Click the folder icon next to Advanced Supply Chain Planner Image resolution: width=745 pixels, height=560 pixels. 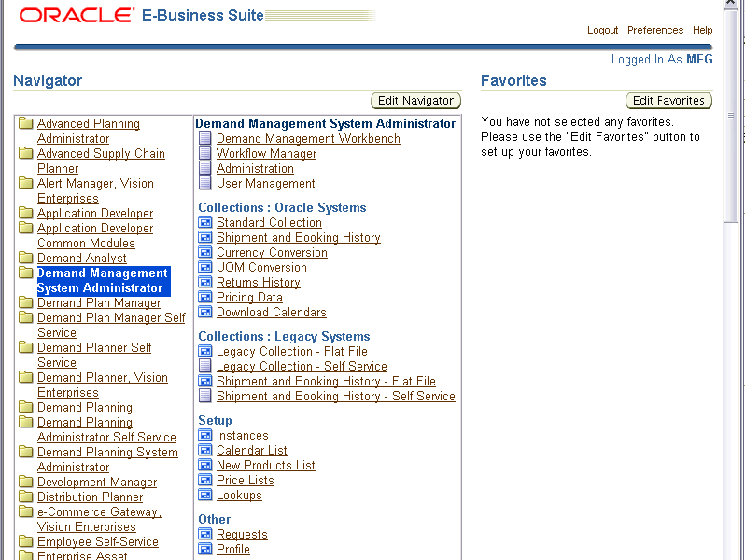[25, 153]
